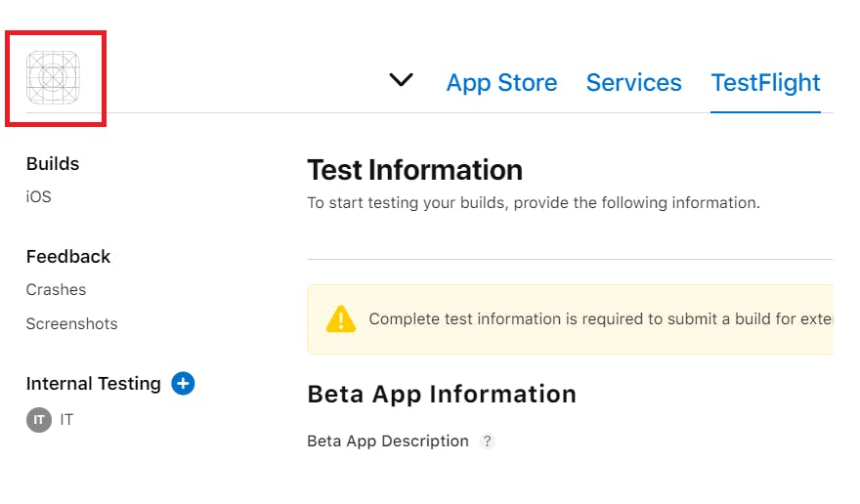
Task: Click the IT group avatar icon
Action: click(39, 420)
